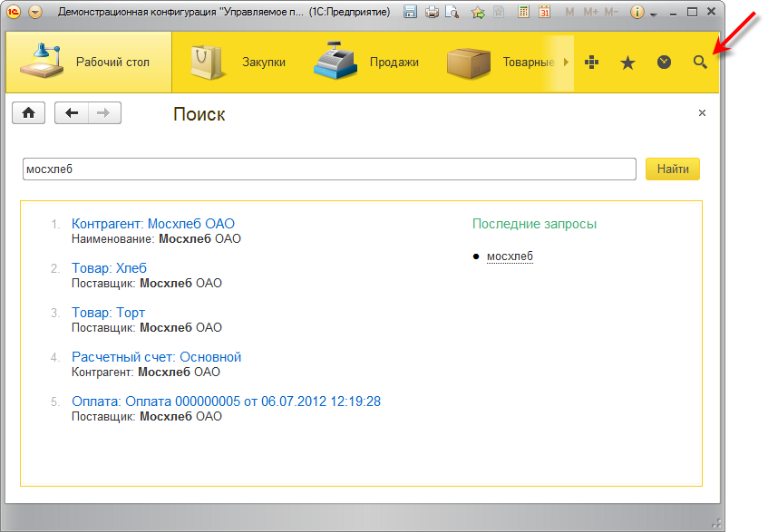Open the Print preview icon

click(x=452, y=12)
